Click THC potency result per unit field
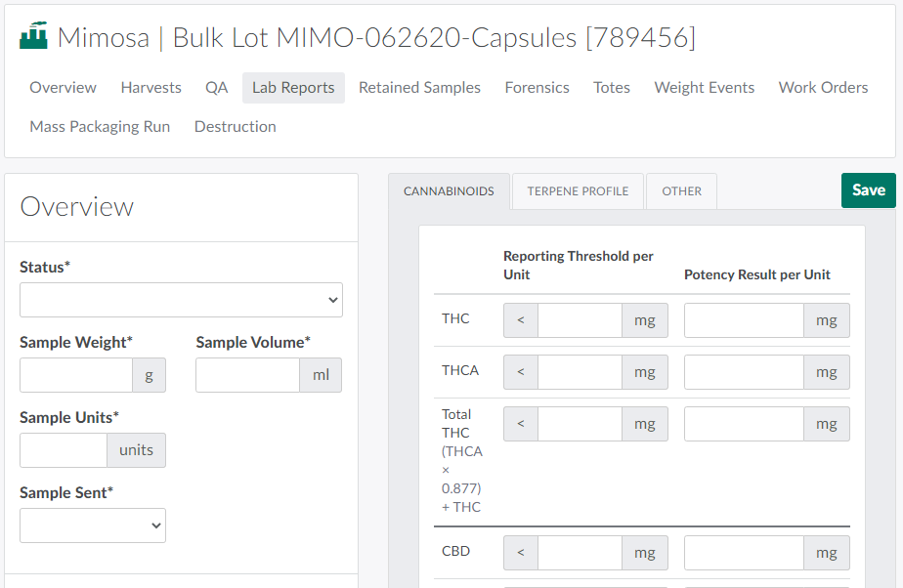Viewport: 903px width, 588px height. point(744,320)
